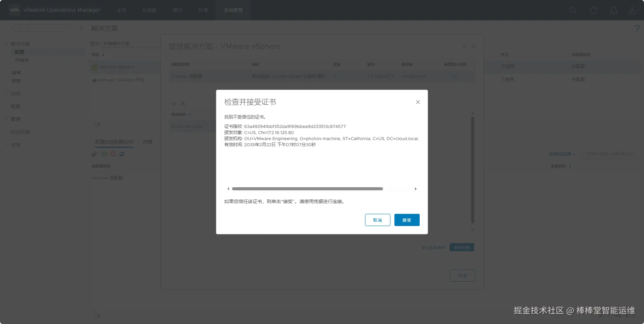Open the 警示 menu
The height and width of the screenshot is (324, 644).
tap(178, 10)
